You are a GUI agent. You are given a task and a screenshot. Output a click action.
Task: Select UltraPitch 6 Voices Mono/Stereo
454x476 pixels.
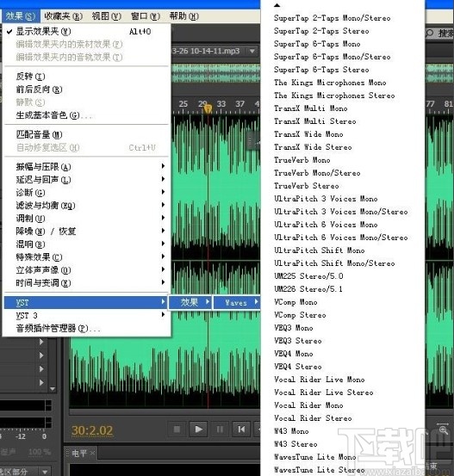(x=340, y=238)
